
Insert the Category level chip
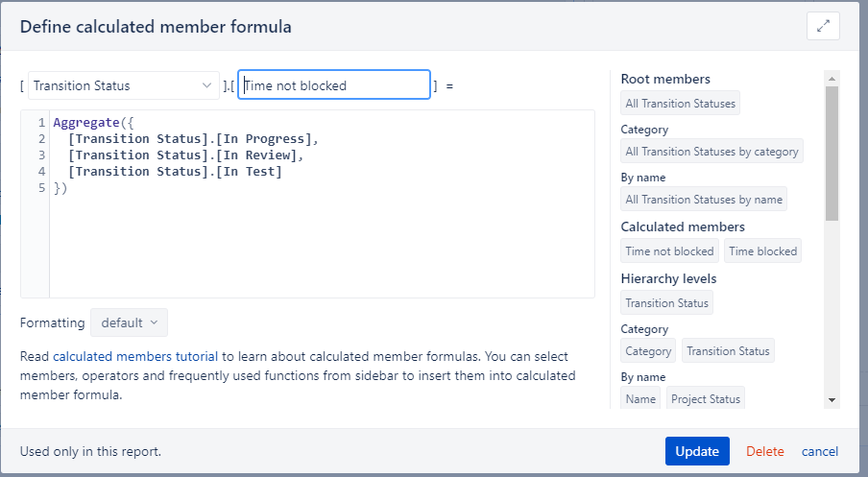648,351
